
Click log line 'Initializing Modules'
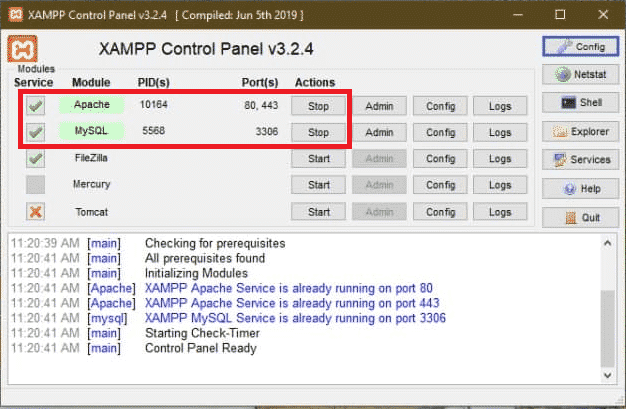[196, 273]
